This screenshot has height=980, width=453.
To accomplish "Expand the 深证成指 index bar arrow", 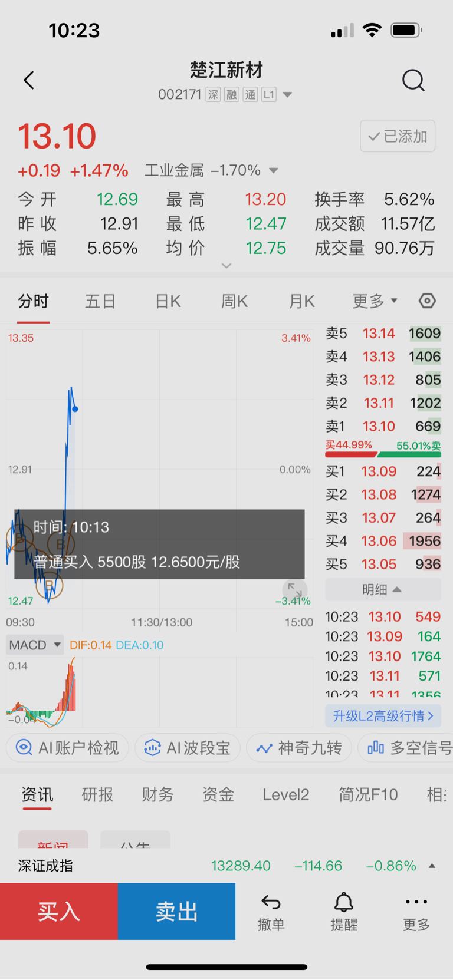I will tap(432, 866).
